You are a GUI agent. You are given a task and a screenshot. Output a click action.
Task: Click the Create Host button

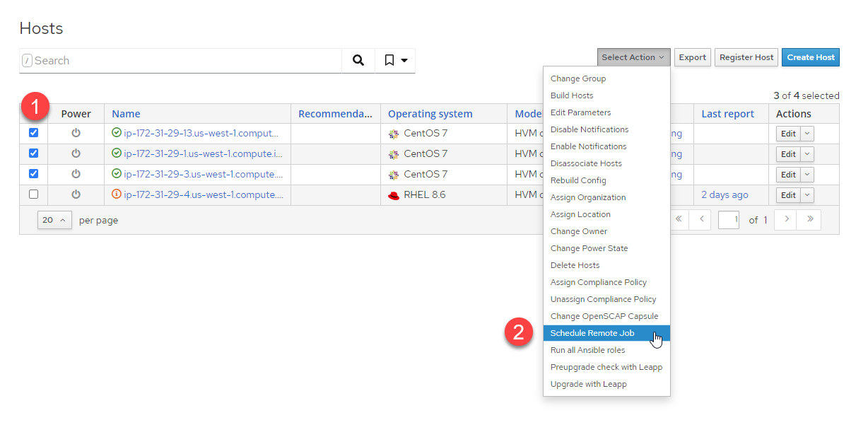(x=810, y=57)
